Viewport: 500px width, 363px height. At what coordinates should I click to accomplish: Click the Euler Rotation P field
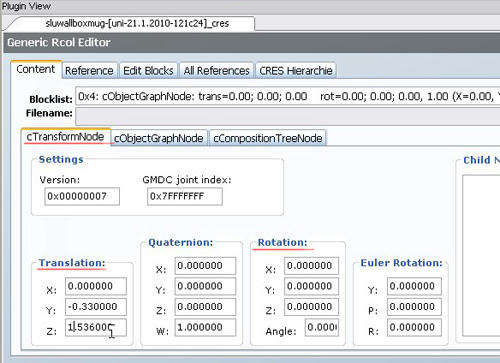[414, 307]
